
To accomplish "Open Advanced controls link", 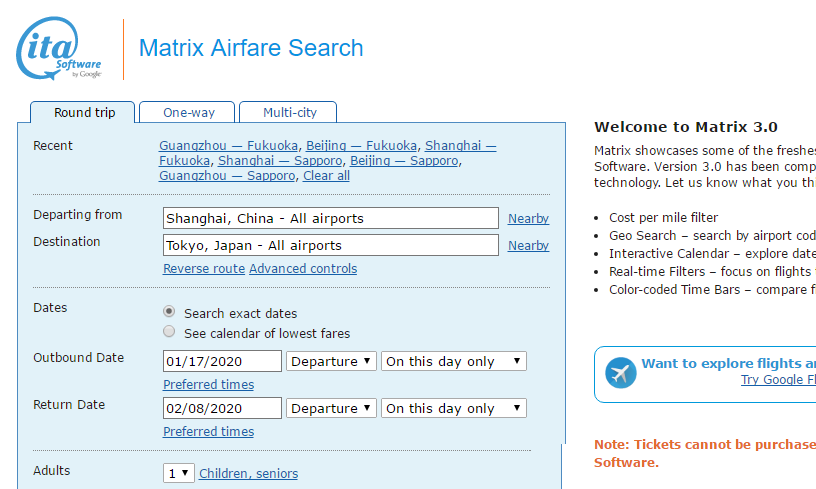I will [303, 269].
